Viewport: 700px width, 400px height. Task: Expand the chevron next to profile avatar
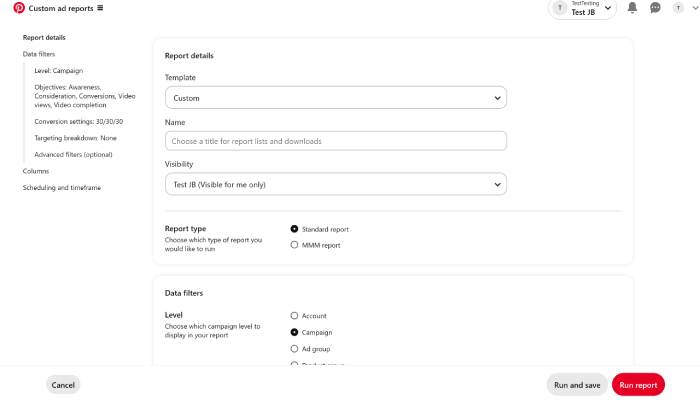coord(696,8)
